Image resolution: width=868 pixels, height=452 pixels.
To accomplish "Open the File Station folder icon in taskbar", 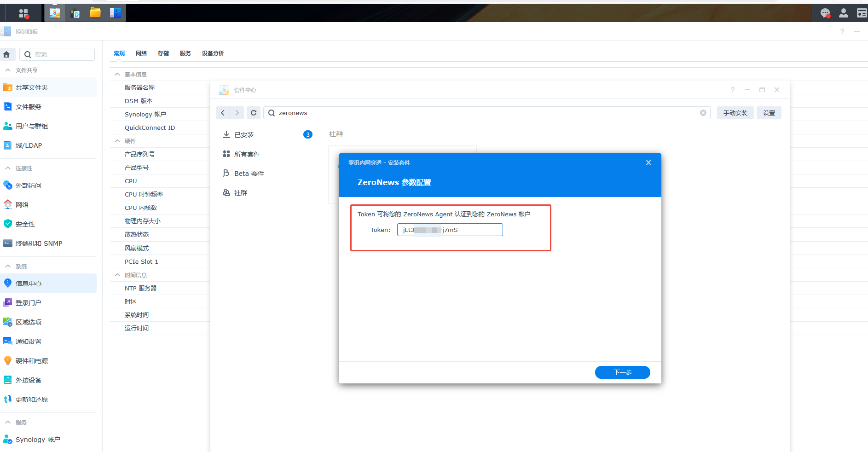I will 95,13.
